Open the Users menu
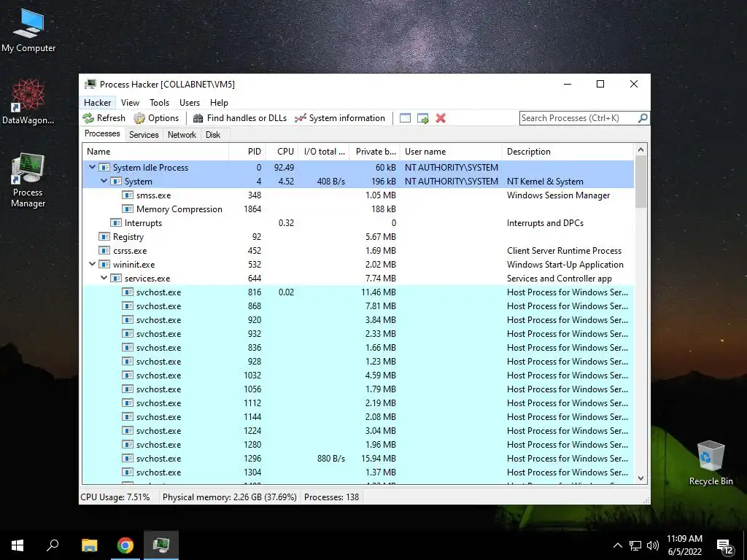 coord(190,102)
